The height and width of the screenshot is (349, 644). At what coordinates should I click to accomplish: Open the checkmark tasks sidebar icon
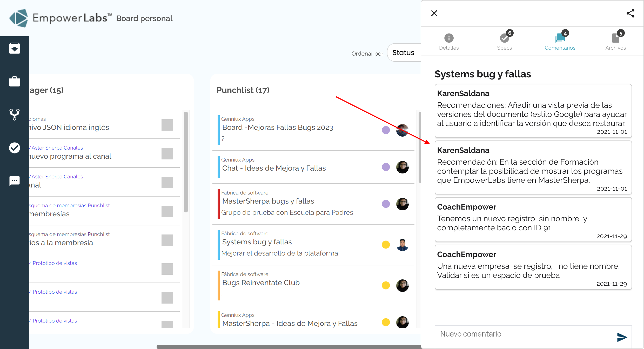tap(15, 148)
